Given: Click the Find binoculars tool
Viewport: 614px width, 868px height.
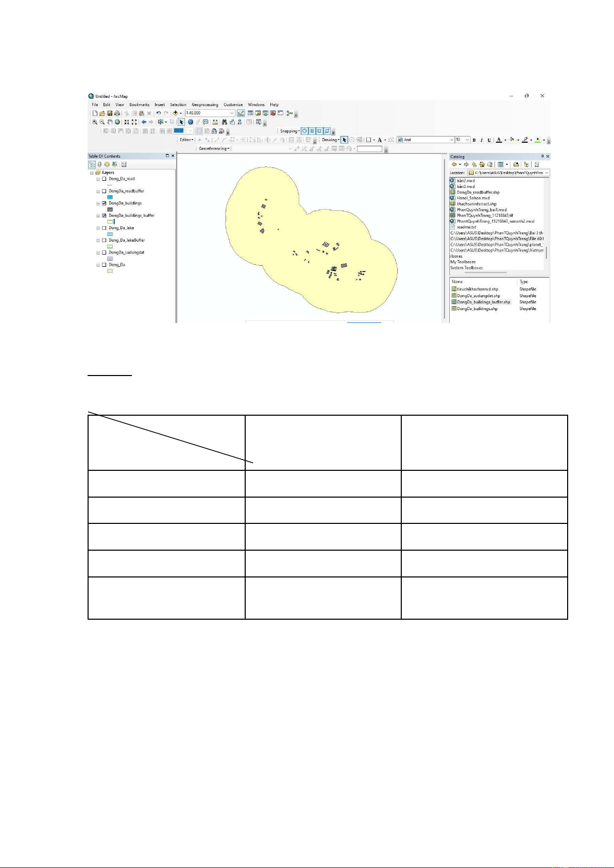Looking at the screenshot, I should (225, 122).
